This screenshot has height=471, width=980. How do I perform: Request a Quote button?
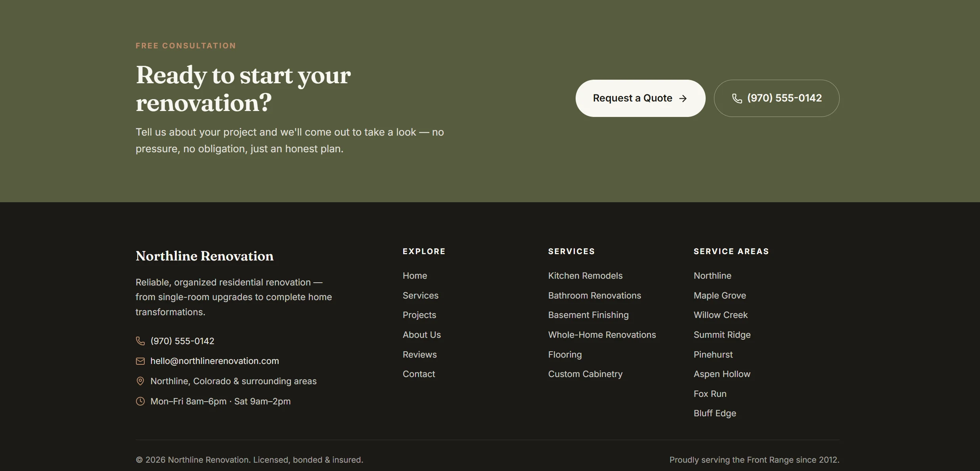[640, 98]
